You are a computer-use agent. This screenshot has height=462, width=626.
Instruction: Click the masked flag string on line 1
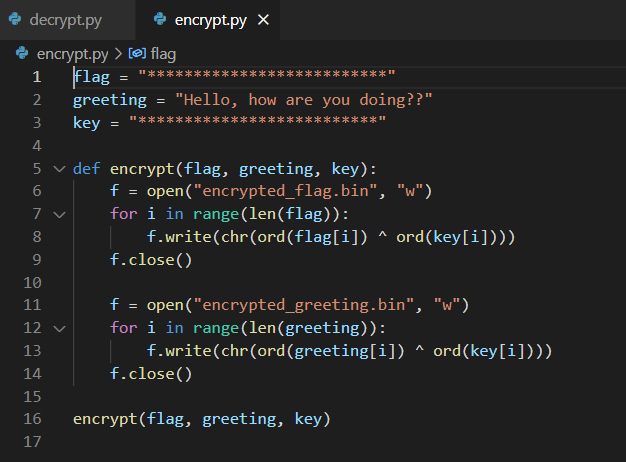click(x=267, y=75)
